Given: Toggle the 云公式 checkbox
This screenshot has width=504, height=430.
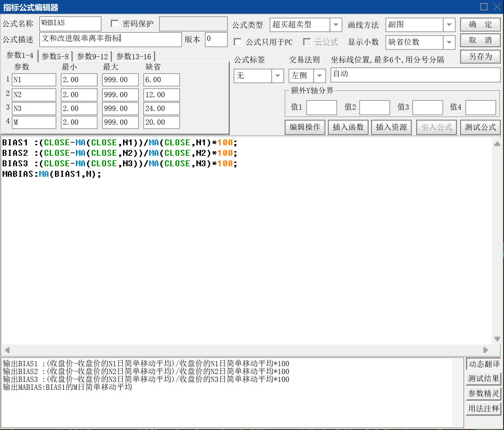Looking at the screenshot, I should tap(307, 42).
